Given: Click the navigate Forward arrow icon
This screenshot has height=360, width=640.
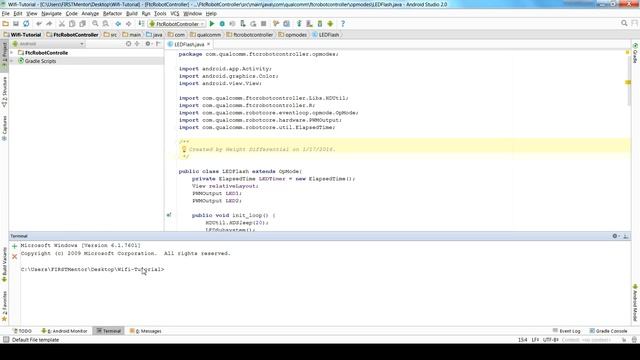Looking at the screenshot, I should pyautogui.click(x=129, y=24).
